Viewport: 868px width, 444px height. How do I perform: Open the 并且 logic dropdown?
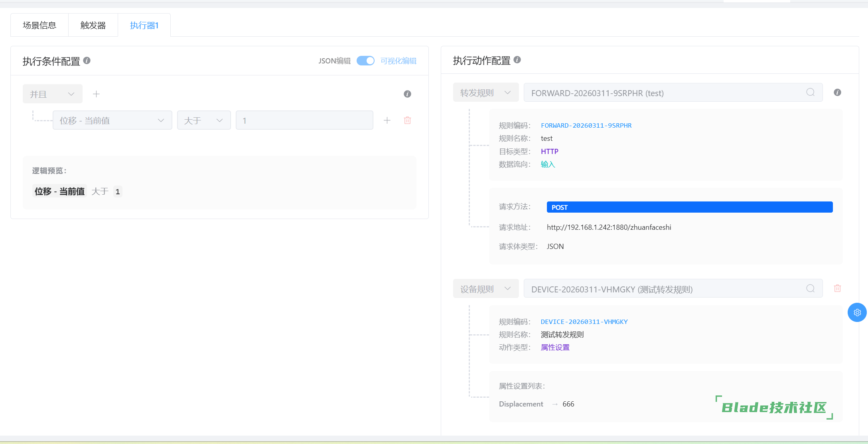52,94
